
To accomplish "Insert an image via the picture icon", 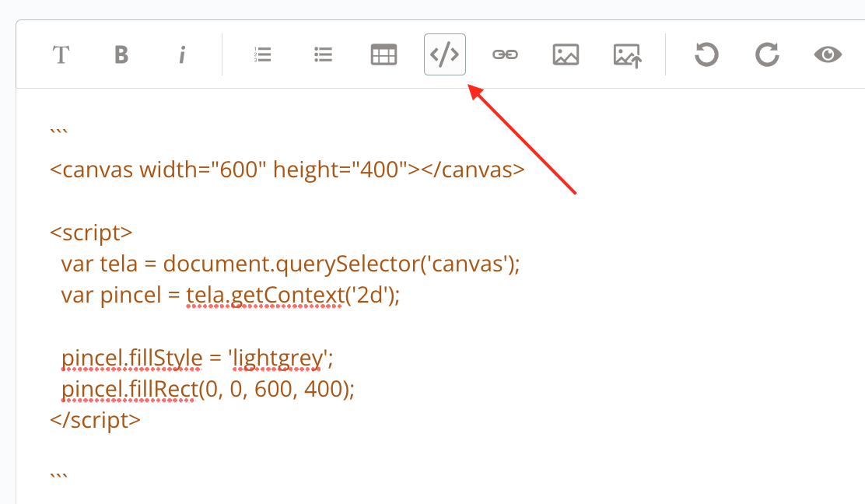I will tap(566, 54).
